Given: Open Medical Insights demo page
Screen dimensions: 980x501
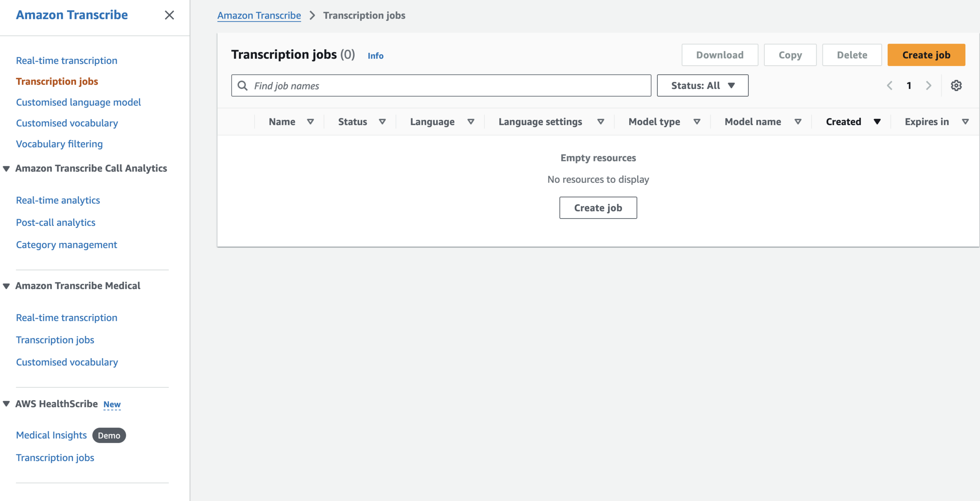Looking at the screenshot, I should click(x=51, y=435).
